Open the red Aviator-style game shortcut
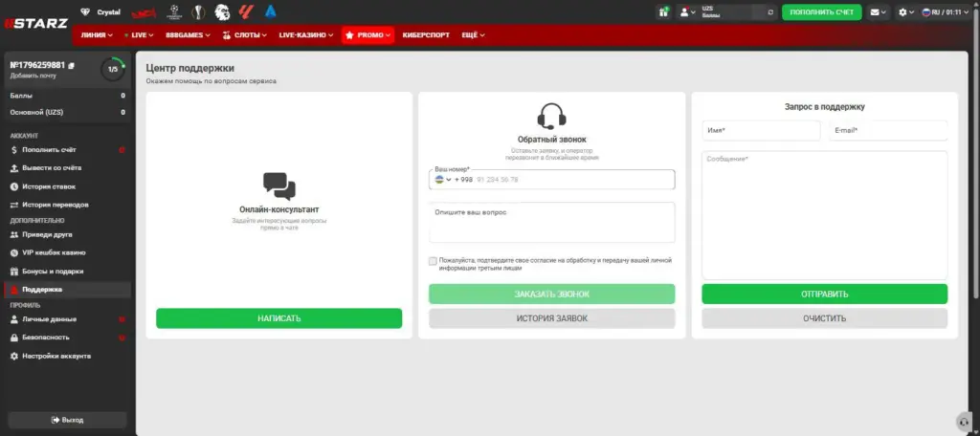Viewport: 980px width, 436px height. click(144, 11)
